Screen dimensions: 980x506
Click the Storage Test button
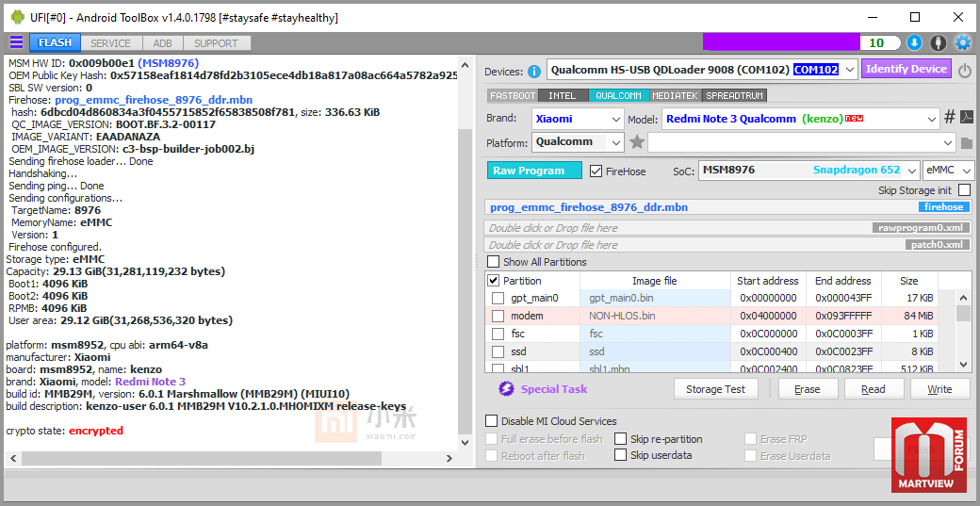pyautogui.click(x=715, y=389)
